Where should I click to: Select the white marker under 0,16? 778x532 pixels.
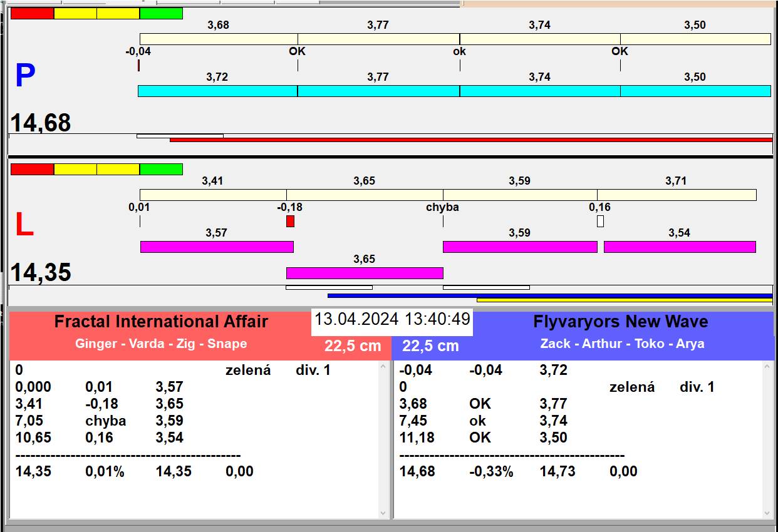600,221
